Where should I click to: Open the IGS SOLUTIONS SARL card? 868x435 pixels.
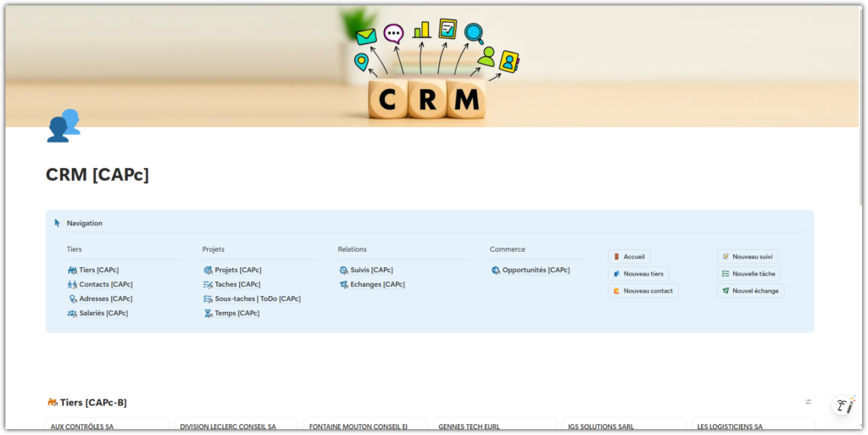click(x=625, y=424)
